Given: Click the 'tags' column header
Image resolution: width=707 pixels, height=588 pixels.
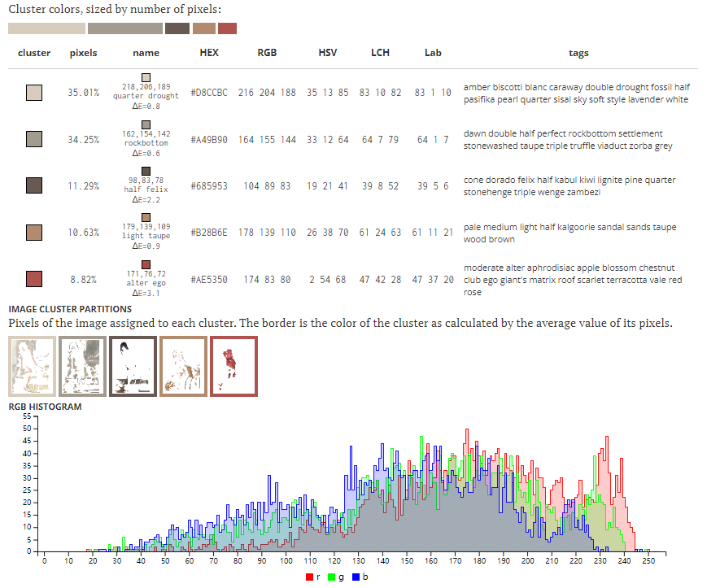Looking at the screenshot, I should (x=578, y=53).
